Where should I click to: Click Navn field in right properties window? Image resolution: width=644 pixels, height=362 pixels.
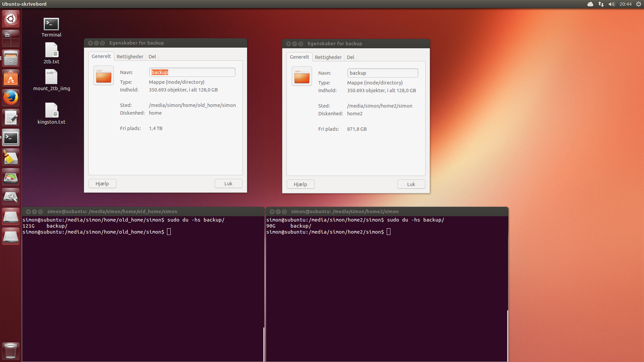point(383,73)
